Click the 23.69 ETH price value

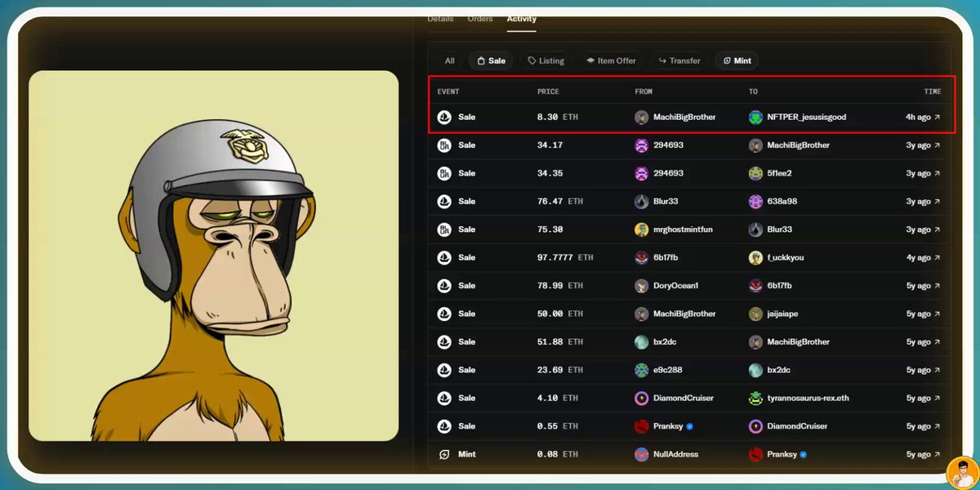[x=560, y=370]
